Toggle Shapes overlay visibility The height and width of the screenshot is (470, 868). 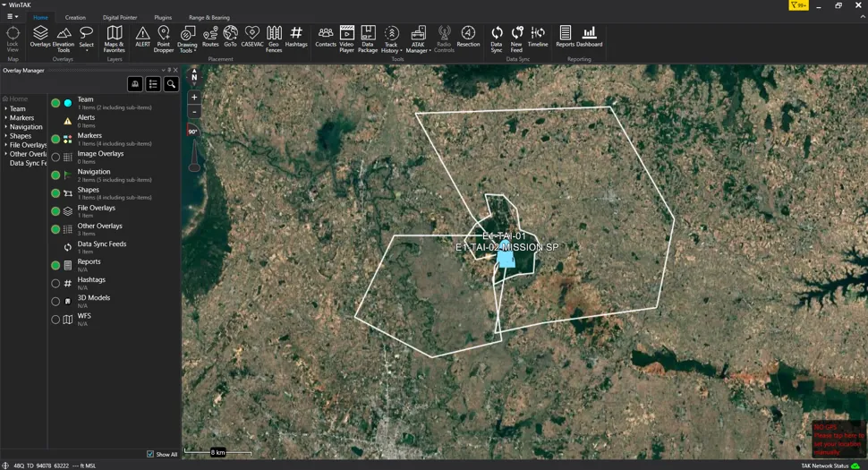pyautogui.click(x=55, y=193)
